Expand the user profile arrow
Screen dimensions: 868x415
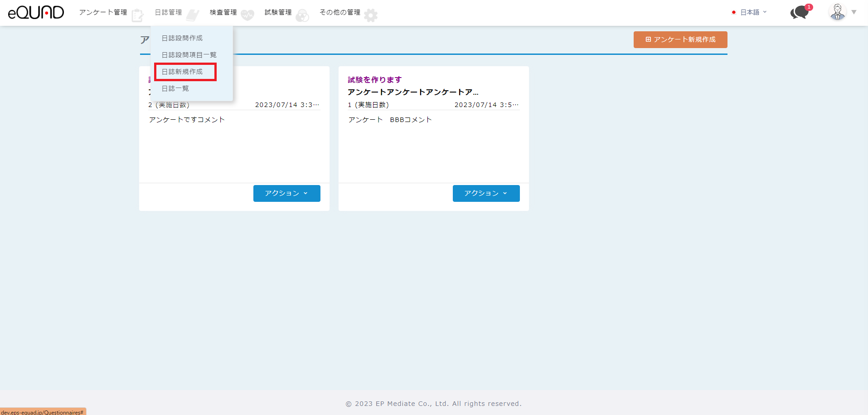pyautogui.click(x=854, y=12)
